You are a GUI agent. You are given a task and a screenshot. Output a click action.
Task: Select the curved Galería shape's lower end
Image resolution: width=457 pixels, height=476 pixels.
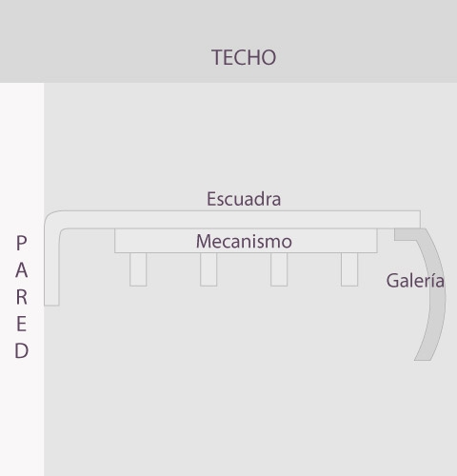coord(424,354)
